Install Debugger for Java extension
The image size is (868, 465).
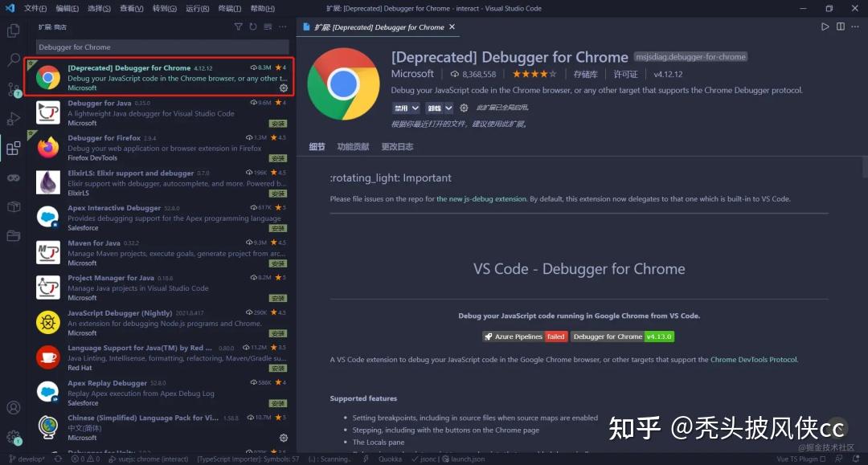[278, 124]
